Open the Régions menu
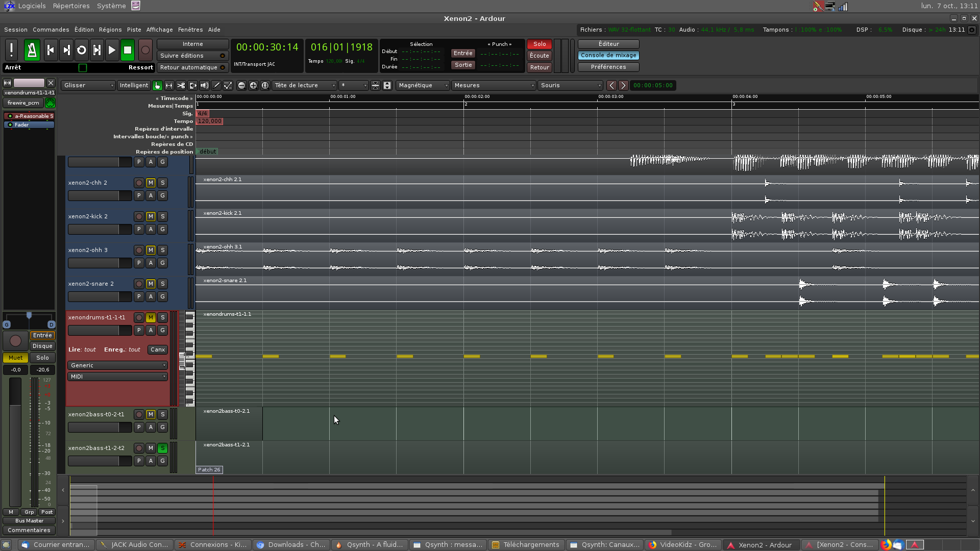 click(110, 30)
